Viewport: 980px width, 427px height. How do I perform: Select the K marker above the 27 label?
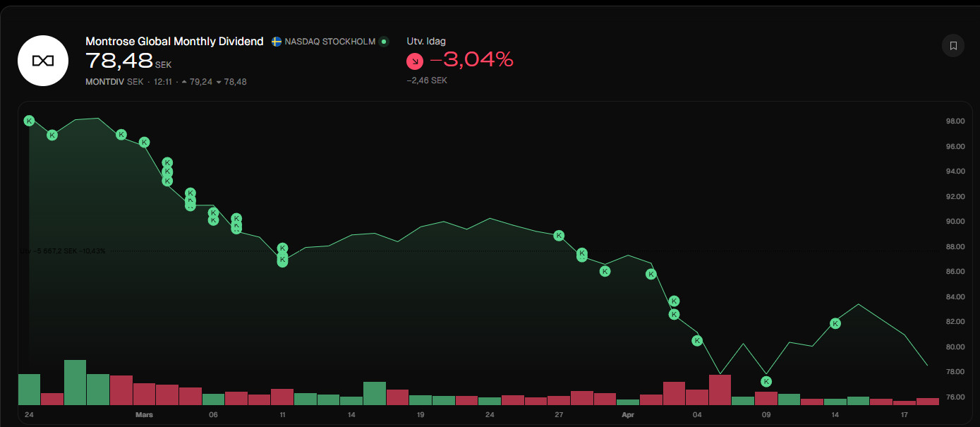click(x=559, y=235)
